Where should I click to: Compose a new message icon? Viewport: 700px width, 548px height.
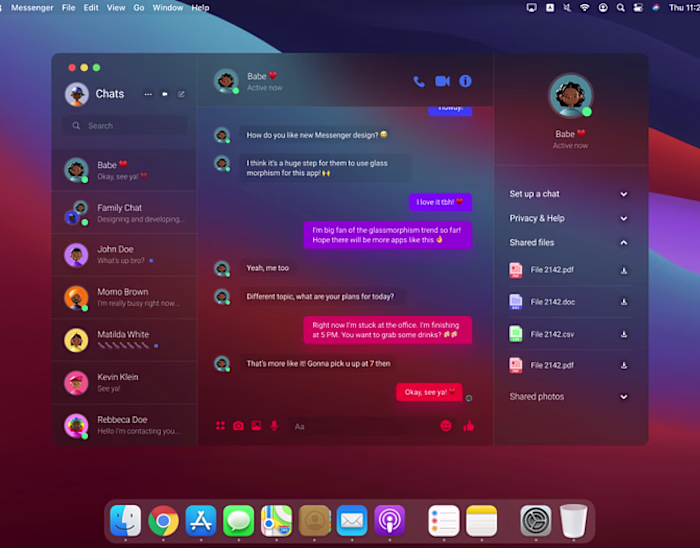tap(181, 94)
